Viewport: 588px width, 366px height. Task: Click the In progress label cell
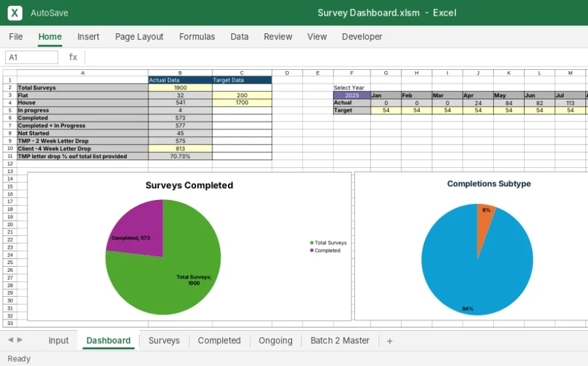click(x=82, y=110)
